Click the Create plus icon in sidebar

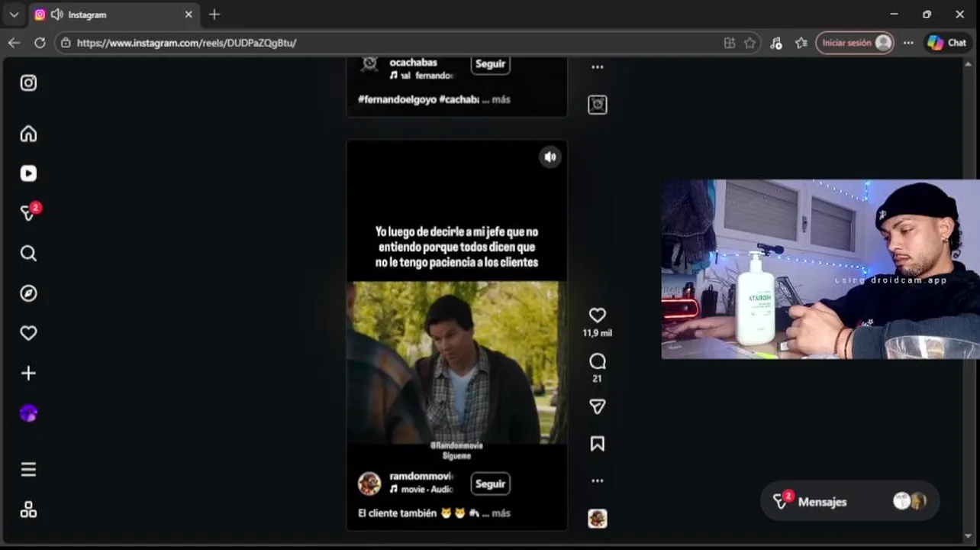point(28,373)
